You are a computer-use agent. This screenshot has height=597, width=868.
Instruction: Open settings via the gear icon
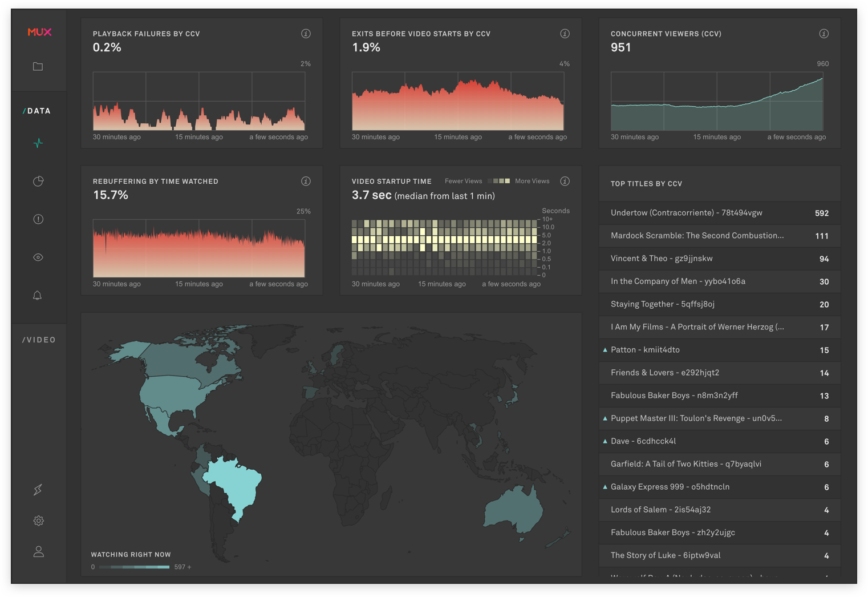point(38,521)
